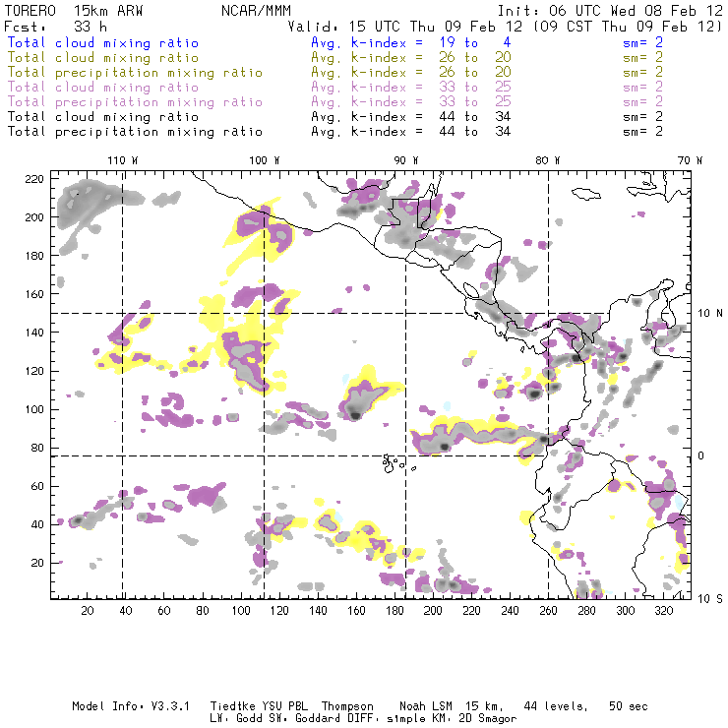Click the "180" tick on the vertical axis
Screen dimensions: 728x728
pyautogui.click(x=33, y=256)
